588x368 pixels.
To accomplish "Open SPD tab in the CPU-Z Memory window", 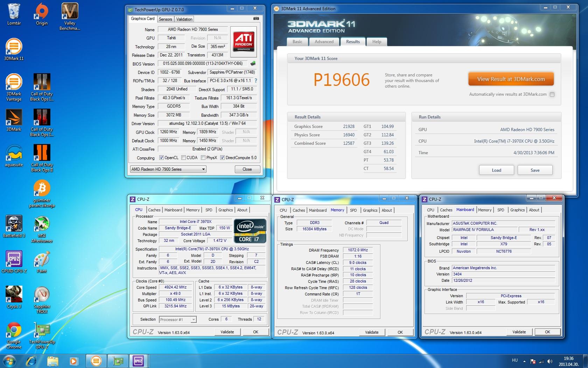I will (x=353, y=210).
